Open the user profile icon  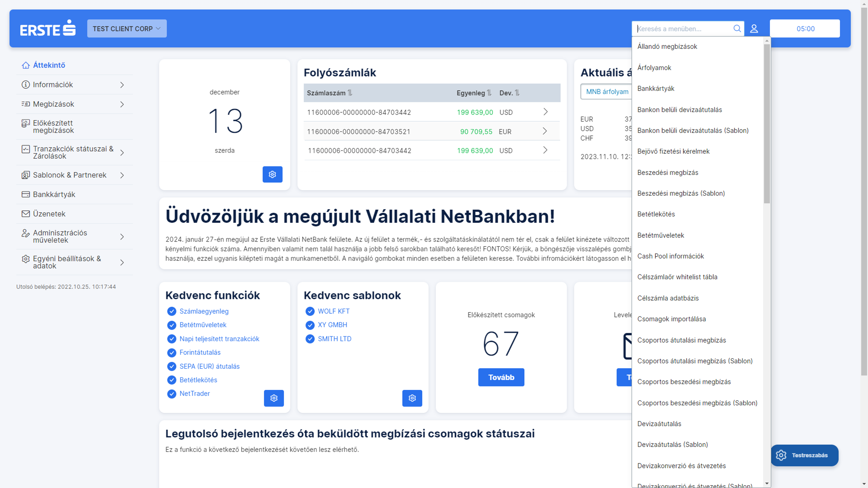754,29
